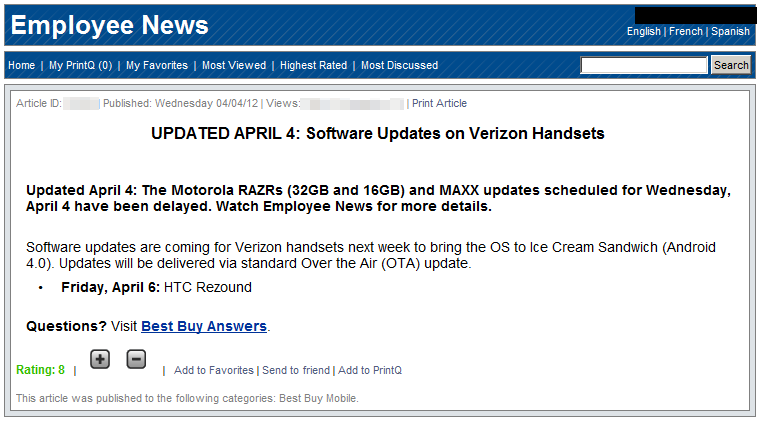Click the Employee News header title

point(109,26)
